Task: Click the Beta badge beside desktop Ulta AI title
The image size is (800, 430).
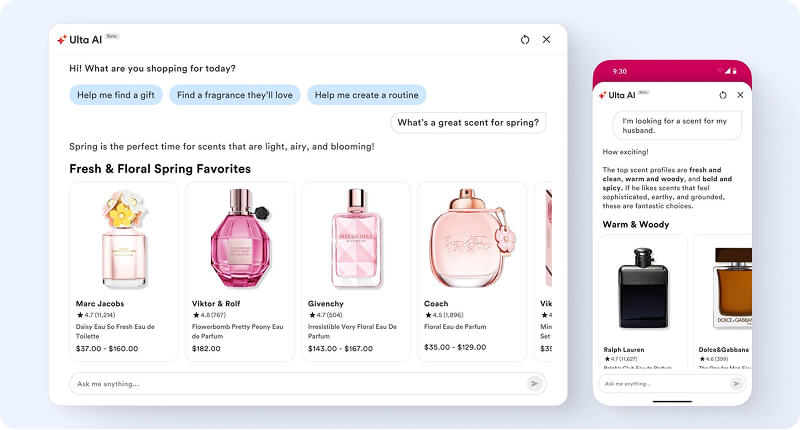Action: pos(112,36)
